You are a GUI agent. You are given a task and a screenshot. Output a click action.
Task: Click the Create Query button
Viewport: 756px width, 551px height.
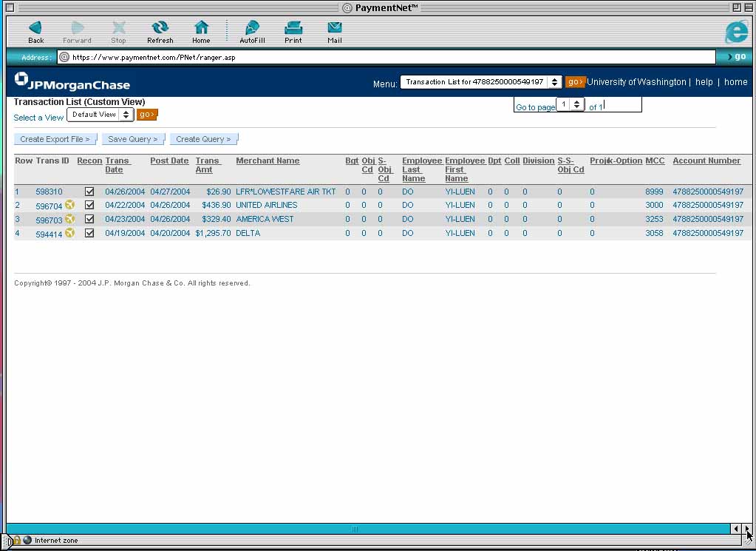point(203,139)
